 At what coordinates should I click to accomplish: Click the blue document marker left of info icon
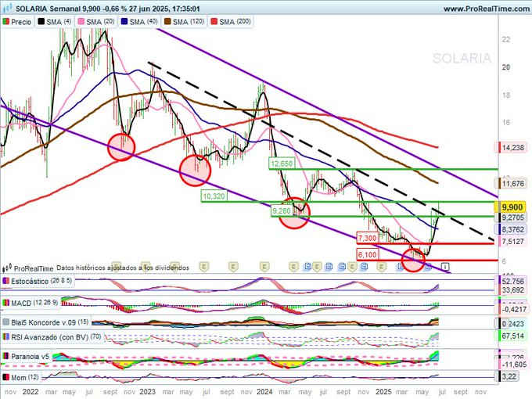pyautogui.click(x=429, y=267)
